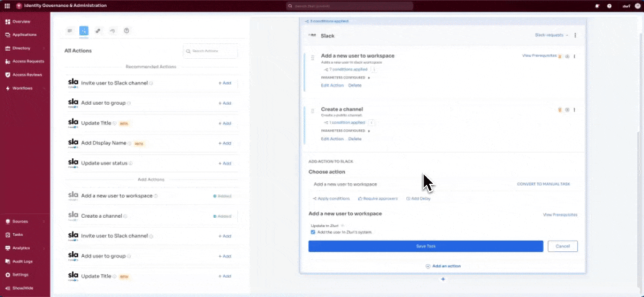Open 3 conditions applied link at top
The image size is (644, 297).
tap(326, 21)
